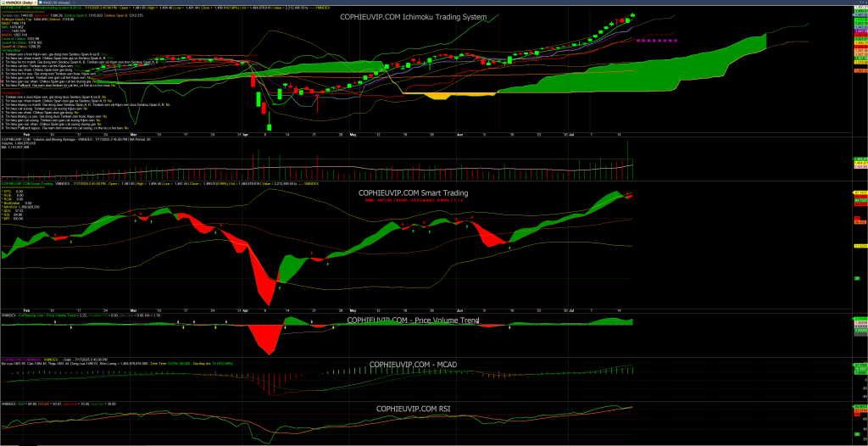Viewport: 868px width, 446px height.
Task: Click the Close At Chikou legend line
Action: point(20,39)
